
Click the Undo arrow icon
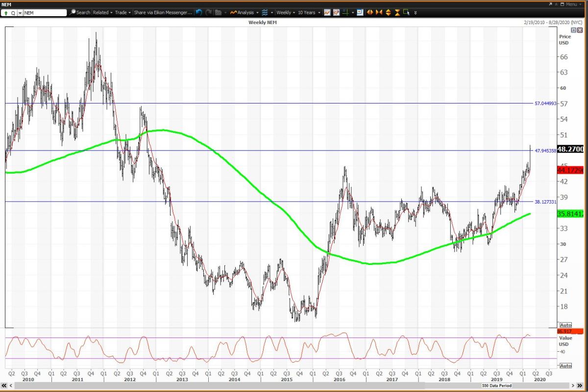click(198, 12)
